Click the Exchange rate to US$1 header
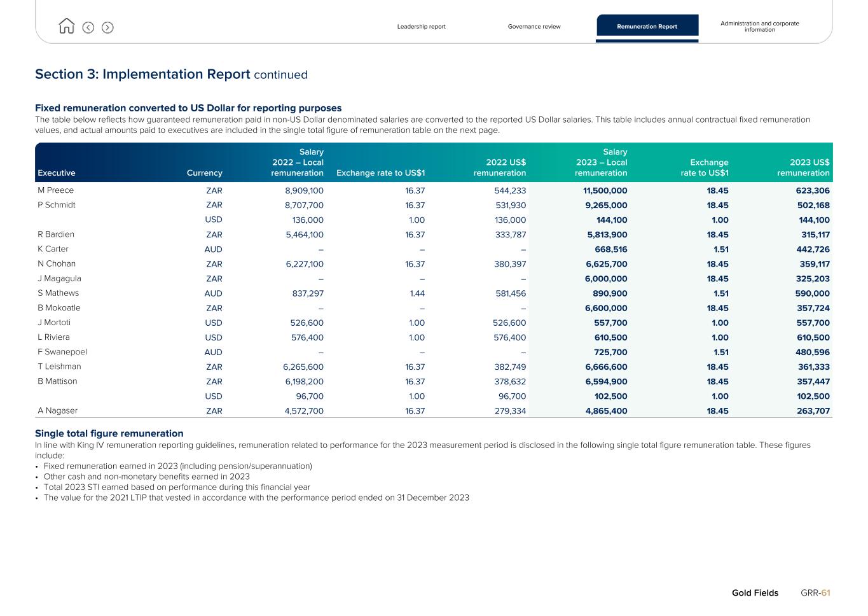 (380, 173)
